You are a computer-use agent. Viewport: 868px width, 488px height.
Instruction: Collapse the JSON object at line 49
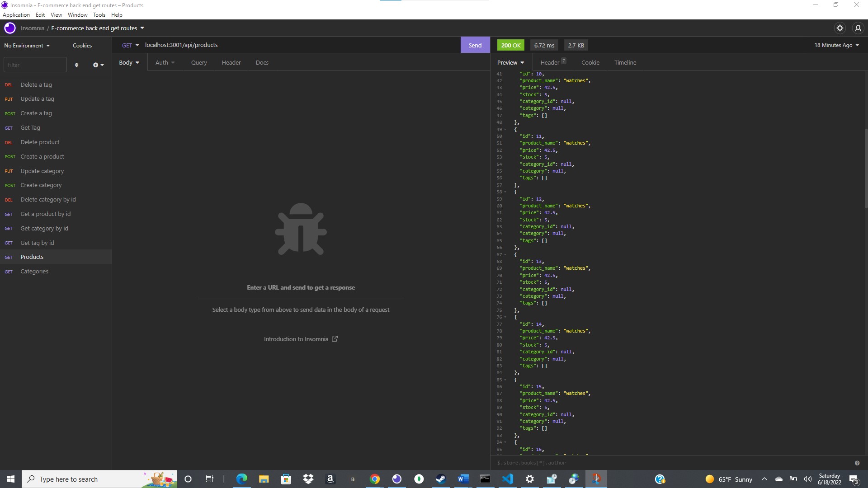505,129
